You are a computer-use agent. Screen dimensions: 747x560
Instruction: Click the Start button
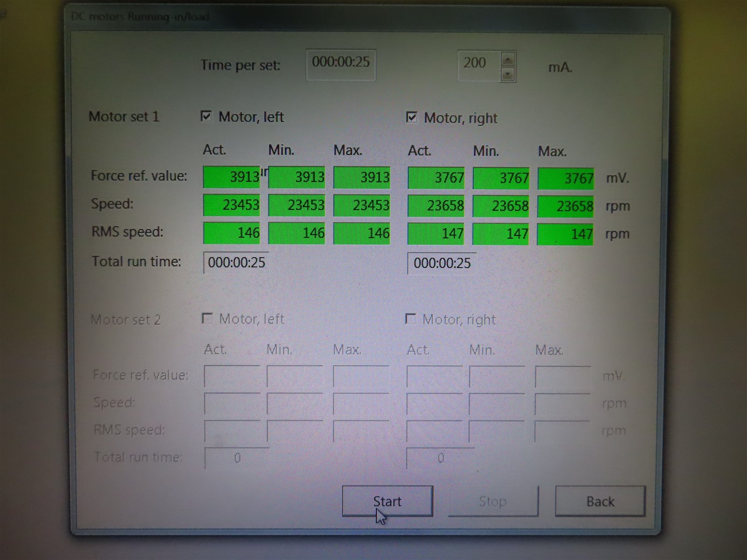387,501
